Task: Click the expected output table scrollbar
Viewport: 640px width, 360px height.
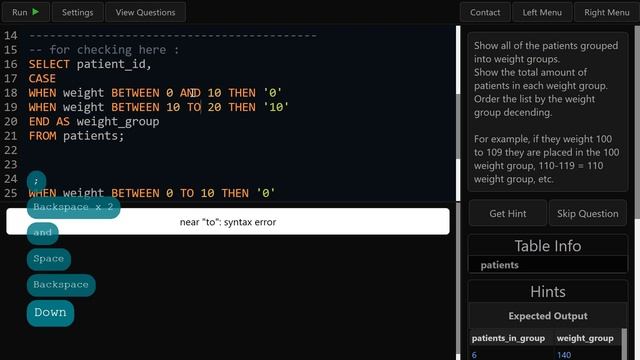Action: pyautogui.click(x=624, y=344)
